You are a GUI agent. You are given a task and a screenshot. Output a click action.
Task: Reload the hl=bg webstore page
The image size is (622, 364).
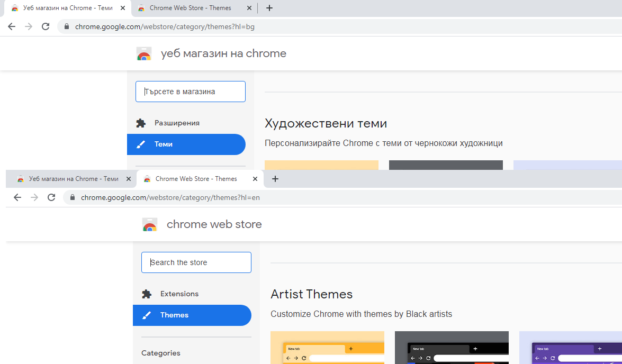tap(46, 26)
